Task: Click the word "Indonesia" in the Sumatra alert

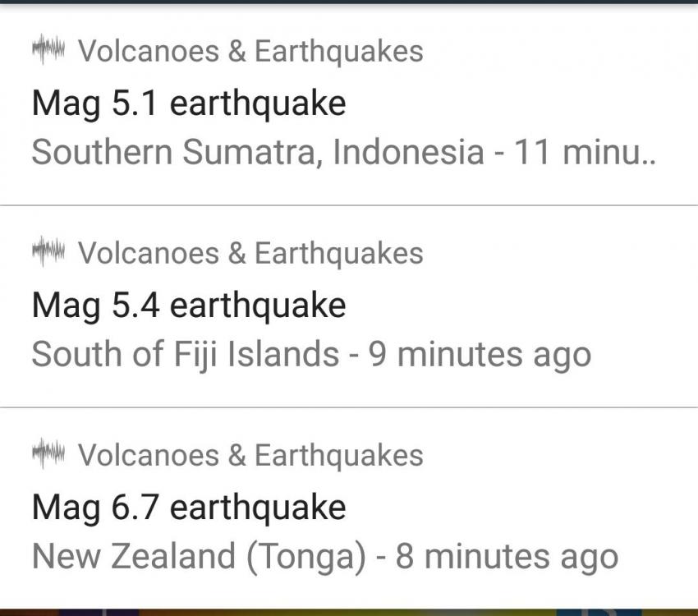Action: point(408,153)
